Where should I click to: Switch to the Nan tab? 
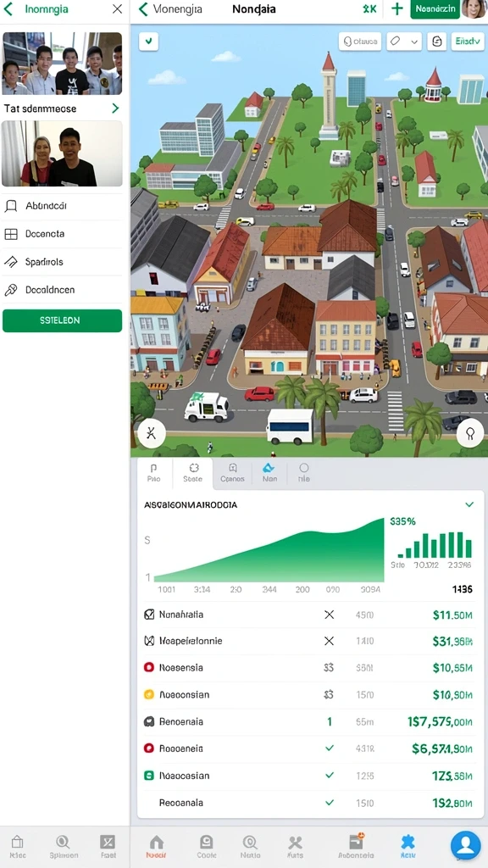click(269, 473)
